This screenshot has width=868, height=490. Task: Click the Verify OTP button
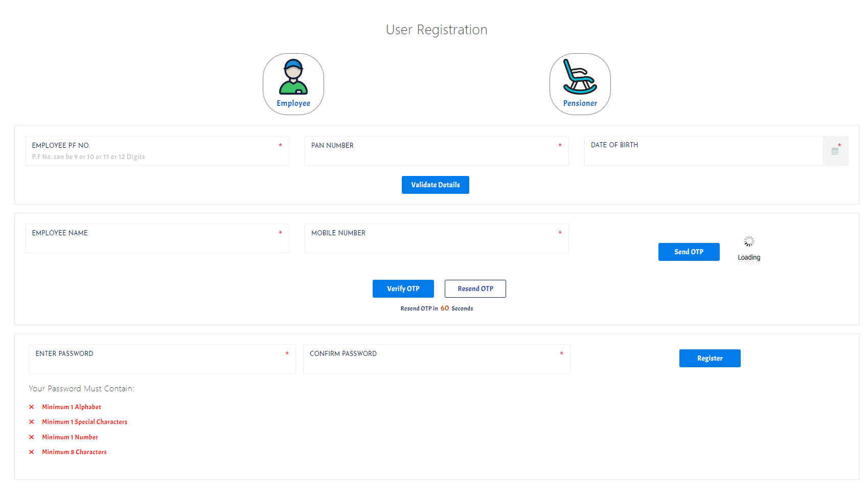(403, 288)
